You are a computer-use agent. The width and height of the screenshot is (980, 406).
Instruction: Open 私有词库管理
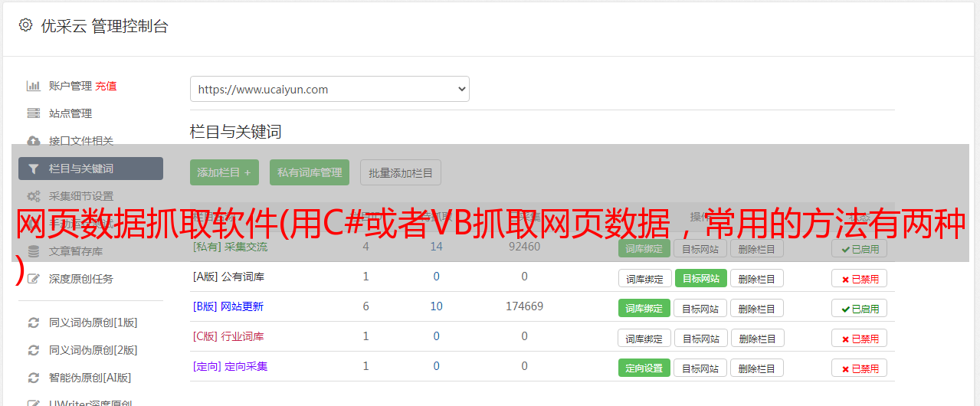[310, 172]
